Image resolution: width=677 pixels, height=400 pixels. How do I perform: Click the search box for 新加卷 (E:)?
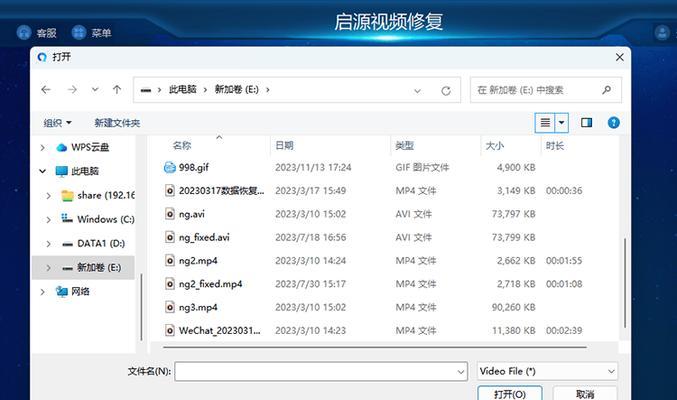546,90
